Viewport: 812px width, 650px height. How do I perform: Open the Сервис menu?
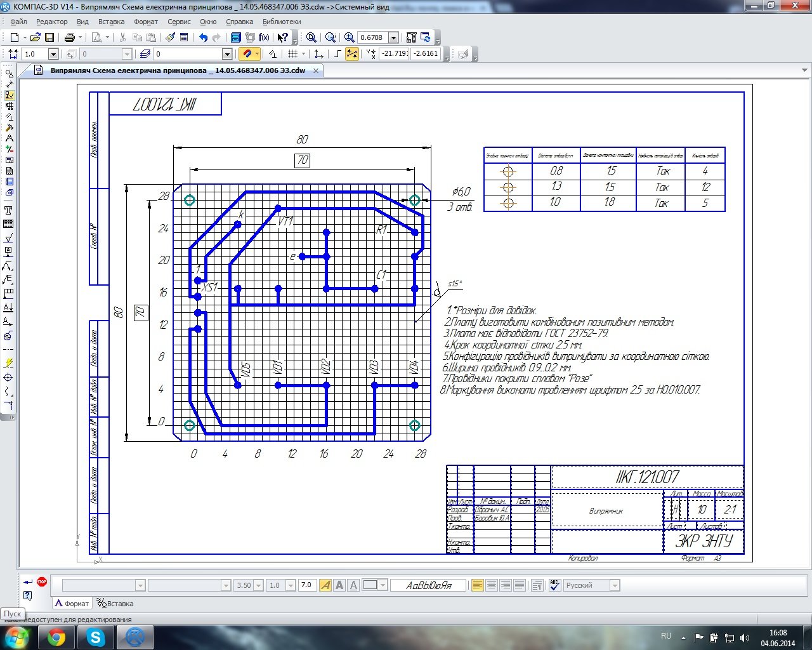click(x=179, y=22)
